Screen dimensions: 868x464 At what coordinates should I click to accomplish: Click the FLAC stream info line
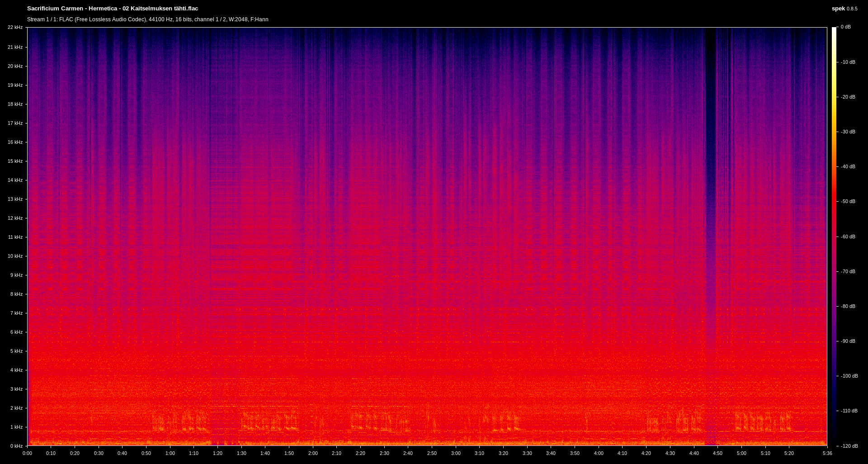pos(147,19)
